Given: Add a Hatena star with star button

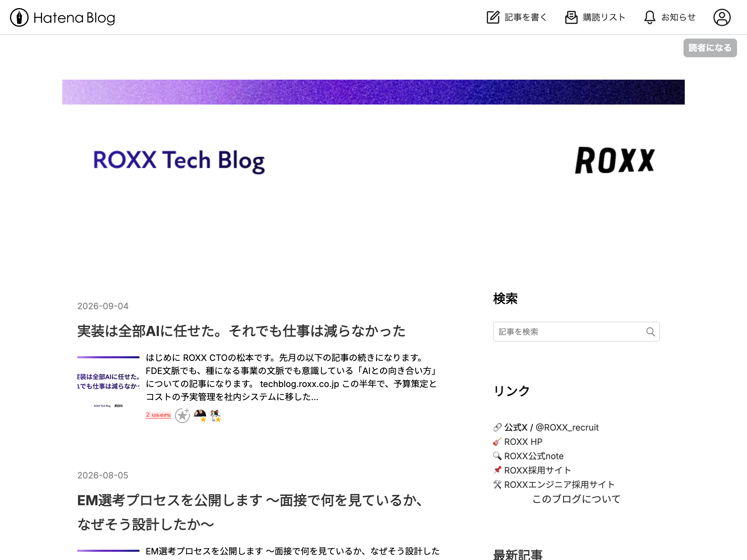Looking at the screenshot, I should (x=182, y=416).
